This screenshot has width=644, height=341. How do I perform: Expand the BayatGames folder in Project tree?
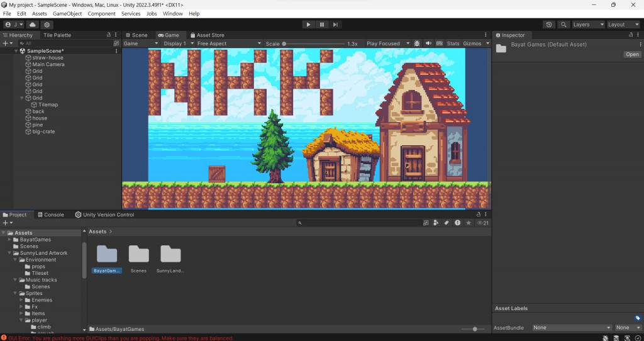pyautogui.click(x=9, y=240)
